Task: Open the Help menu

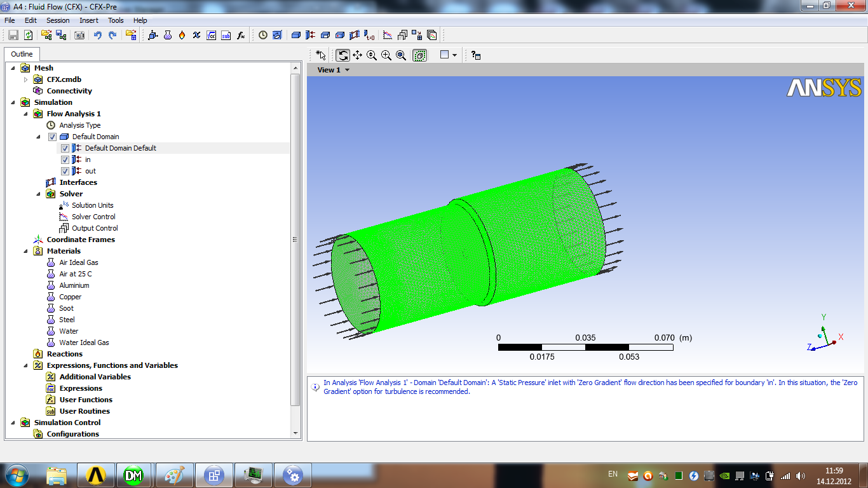Action: pos(140,20)
